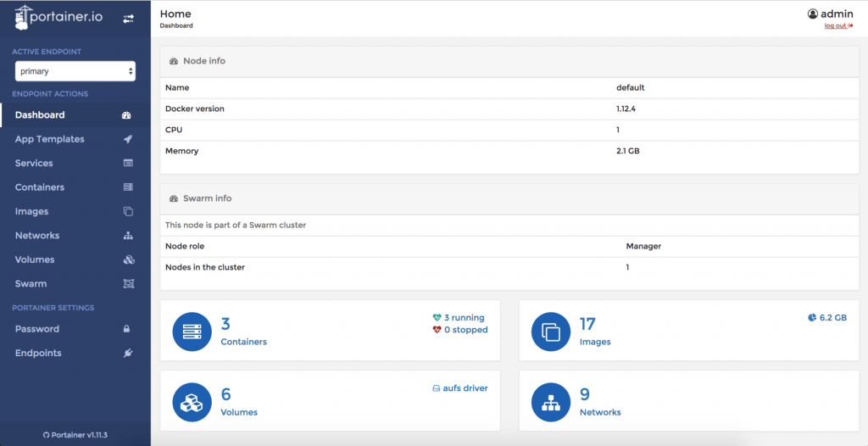This screenshot has height=446, width=868.
Task: Click the Portainer v1.11.3 version link
Action: coord(75,435)
